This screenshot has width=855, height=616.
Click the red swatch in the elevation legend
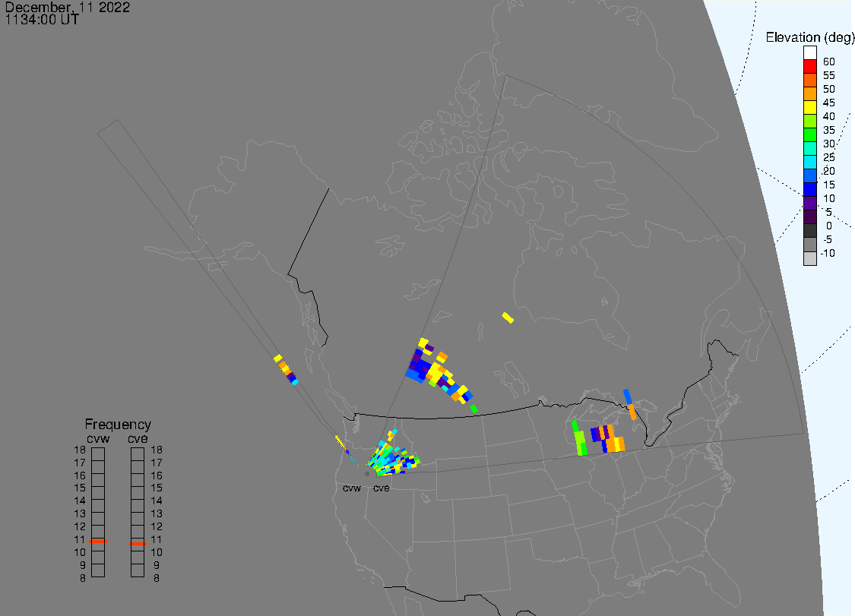pos(809,67)
